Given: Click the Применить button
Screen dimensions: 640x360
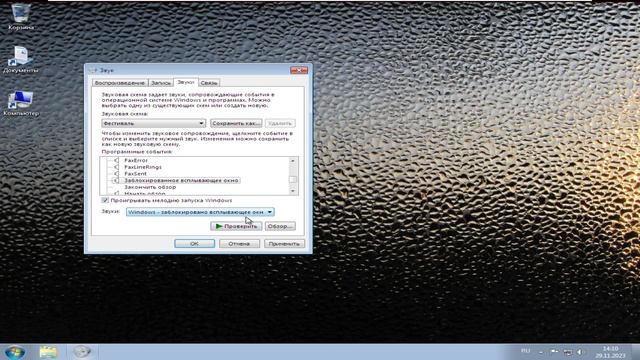Looking at the screenshot, I should click(284, 244).
